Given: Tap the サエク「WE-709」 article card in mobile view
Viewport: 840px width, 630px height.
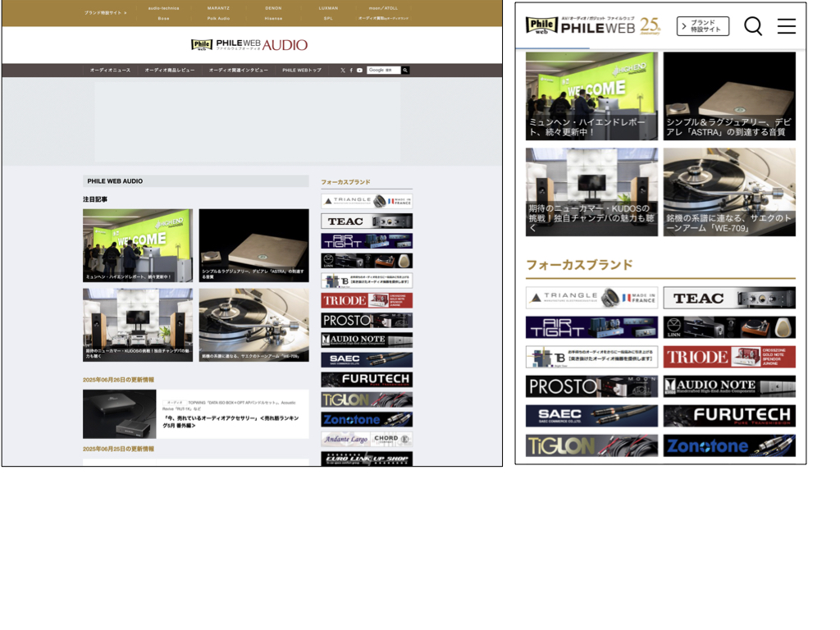Looking at the screenshot, I should (729, 192).
